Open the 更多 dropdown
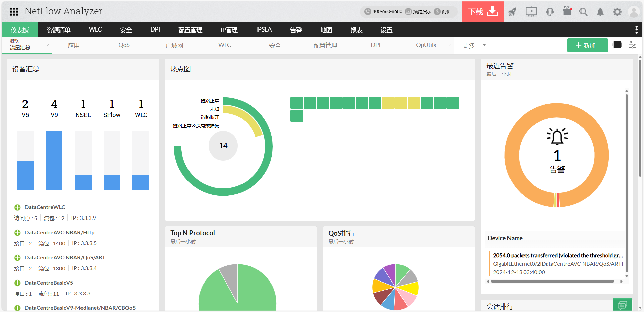This screenshot has height=312, width=644. (474, 45)
